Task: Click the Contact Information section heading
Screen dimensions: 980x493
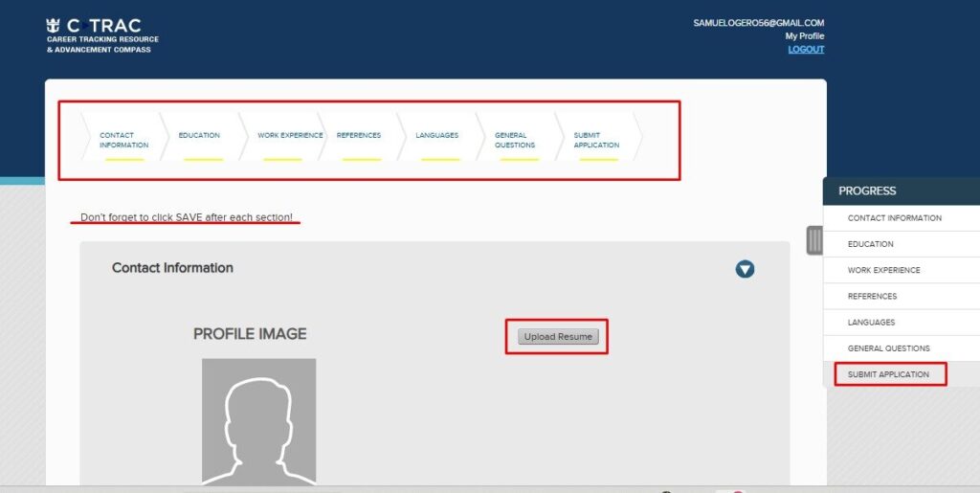Action: click(172, 267)
